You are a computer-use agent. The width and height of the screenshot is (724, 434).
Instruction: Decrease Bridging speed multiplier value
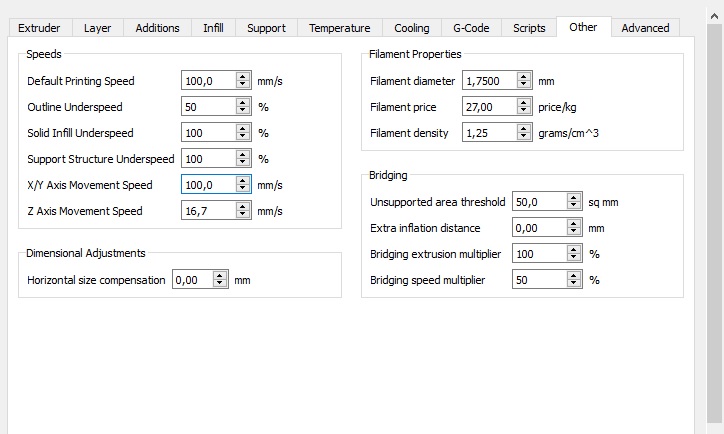[573, 284]
